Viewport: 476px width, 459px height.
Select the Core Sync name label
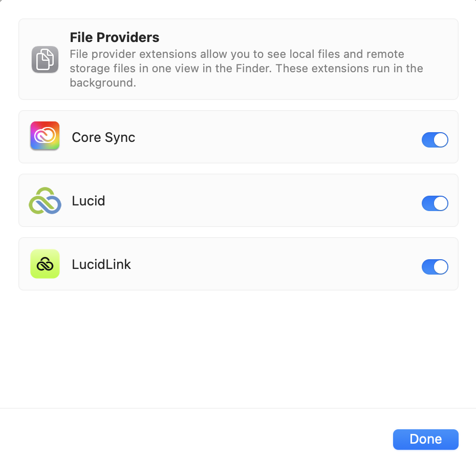tap(103, 137)
